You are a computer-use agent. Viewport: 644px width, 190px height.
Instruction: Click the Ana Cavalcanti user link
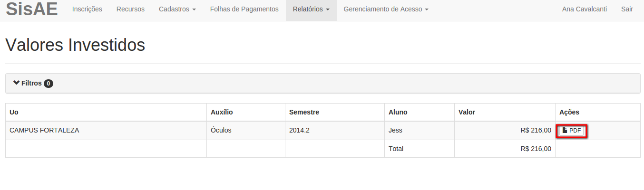[x=585, y=9]
